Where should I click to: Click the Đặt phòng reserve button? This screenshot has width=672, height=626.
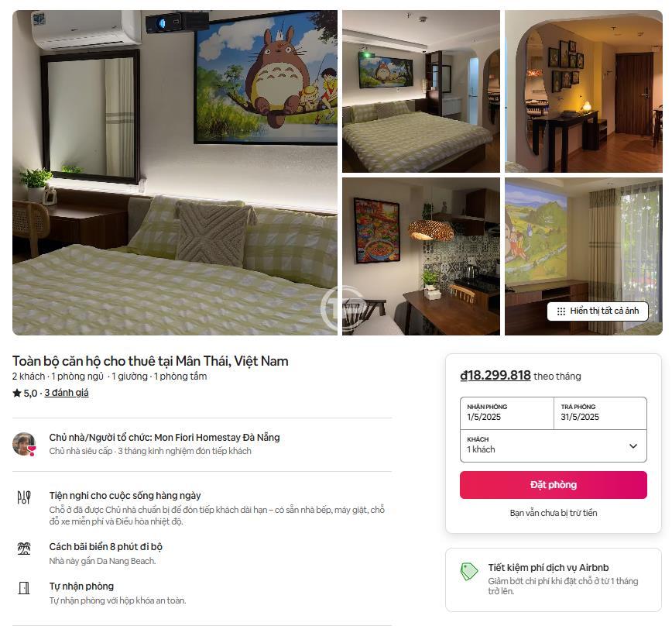pos(554,485)
